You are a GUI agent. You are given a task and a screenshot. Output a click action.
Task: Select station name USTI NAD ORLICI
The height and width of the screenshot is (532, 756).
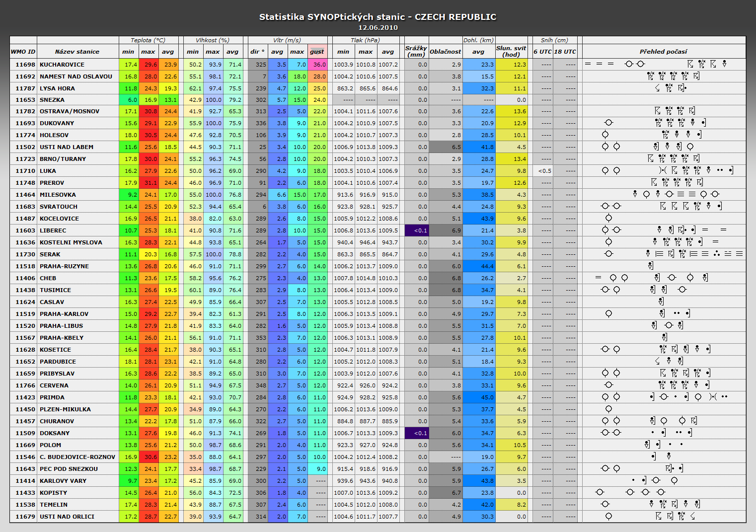point(67,517)
